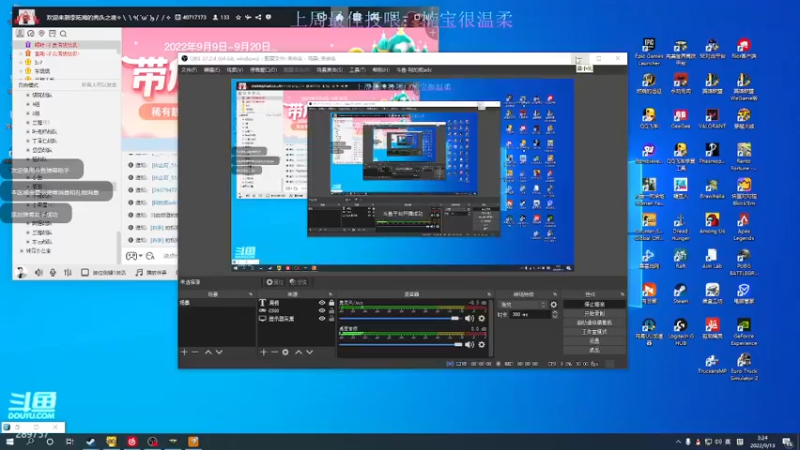Click the stop streaming button in OBS
Viewport: 800px width, 450px height.
(x=594, y=304)
